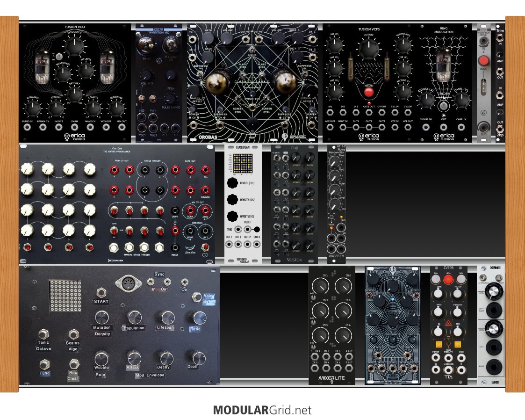This screenshot has width=525, height=420.
Task: Click the Orobas center Heat knob
Action: (252, 123)
